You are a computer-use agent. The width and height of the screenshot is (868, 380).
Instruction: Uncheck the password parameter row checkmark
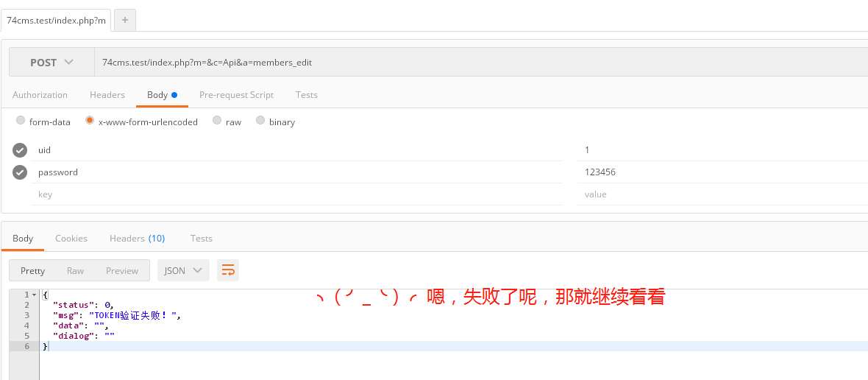point(20,172)
